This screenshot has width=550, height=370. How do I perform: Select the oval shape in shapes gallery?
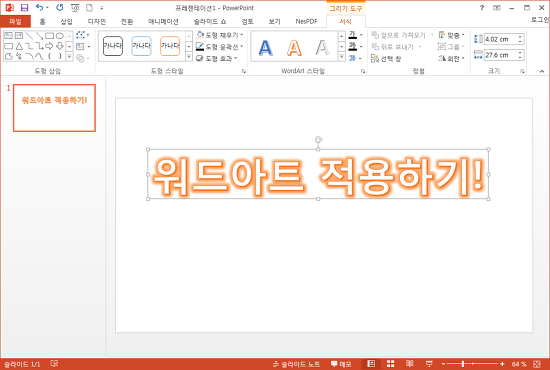(60, 35)
